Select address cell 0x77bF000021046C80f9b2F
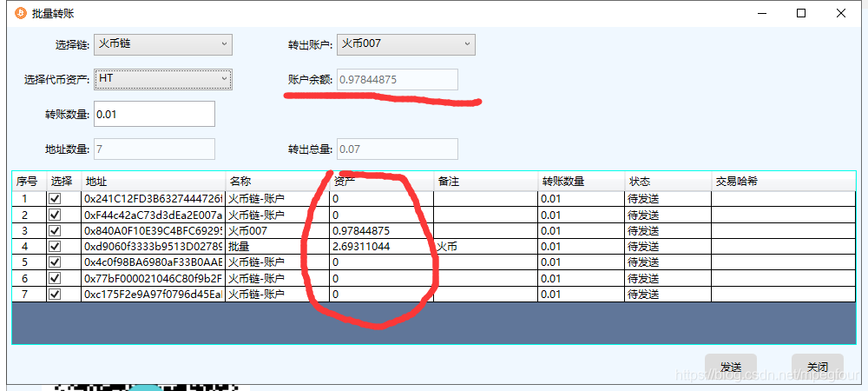Viewport: 868px width, 391px height. (154, 278)
